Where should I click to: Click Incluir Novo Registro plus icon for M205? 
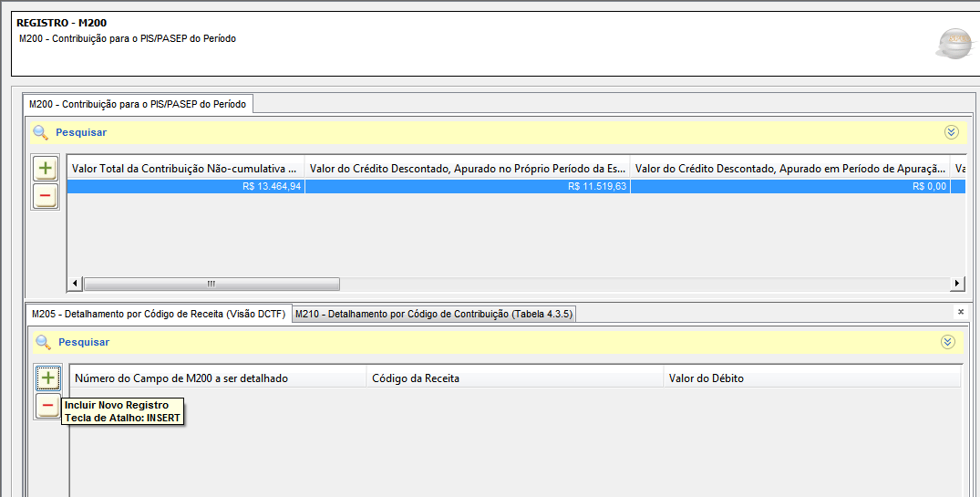(48, 378)
